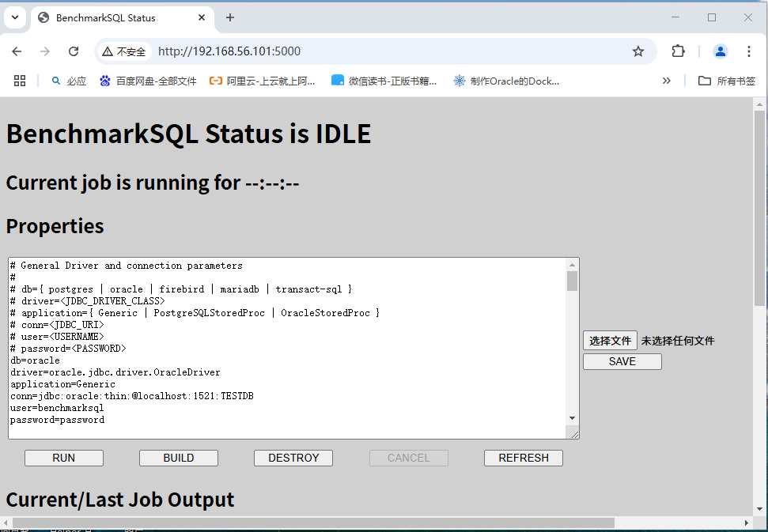This screenshot has width=768, height=532.
Task: Click the back navigation arrow
Action: (16, 51)
